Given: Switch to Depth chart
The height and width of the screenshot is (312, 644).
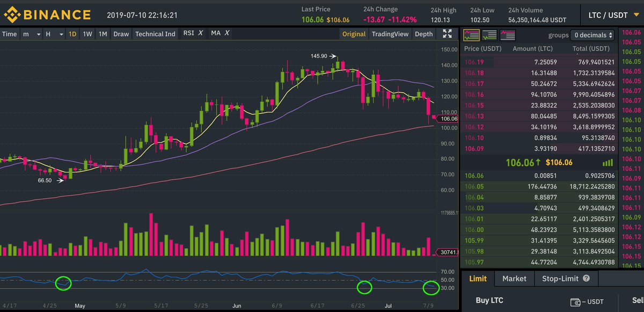Looking at the screenshot, I should pyautogui.click(x=424, y=34).
